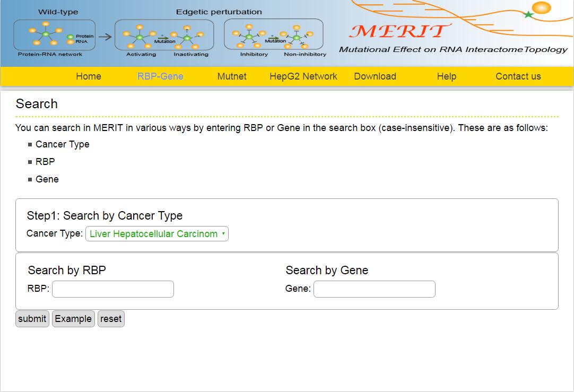
Task: Open the RBP-Gene menu item
Action: pos(160,76)
